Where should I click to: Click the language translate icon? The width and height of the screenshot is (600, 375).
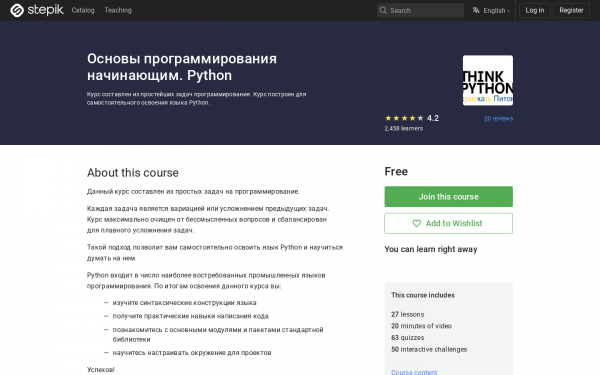[476, 10]
